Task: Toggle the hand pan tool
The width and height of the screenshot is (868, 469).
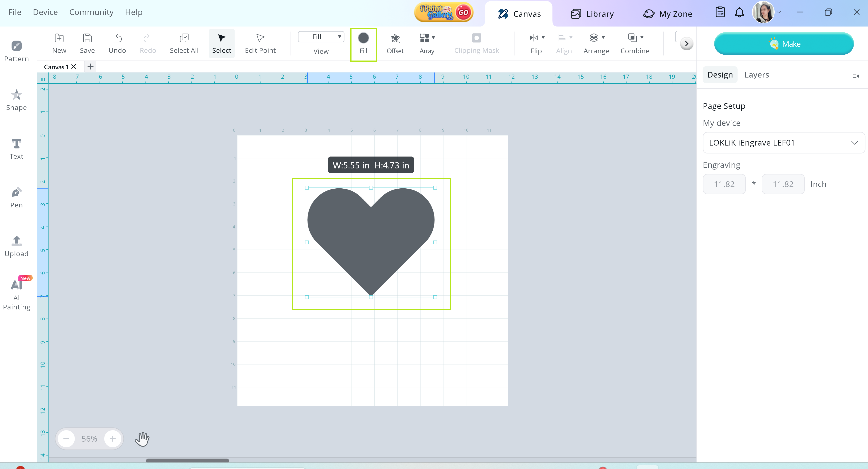Action: [x=142, y=439]
